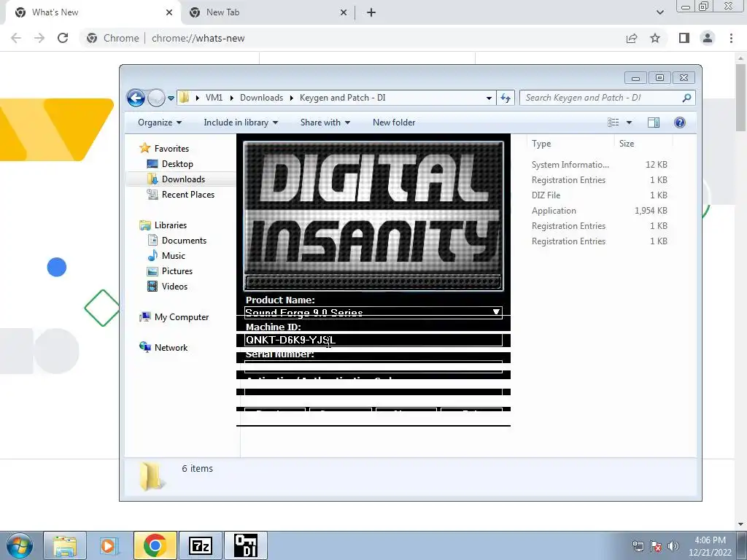Click the folder icon in address bar
The height and width of the screenshot is (560, 747).
pyautogui.click(x=185, y=98)
